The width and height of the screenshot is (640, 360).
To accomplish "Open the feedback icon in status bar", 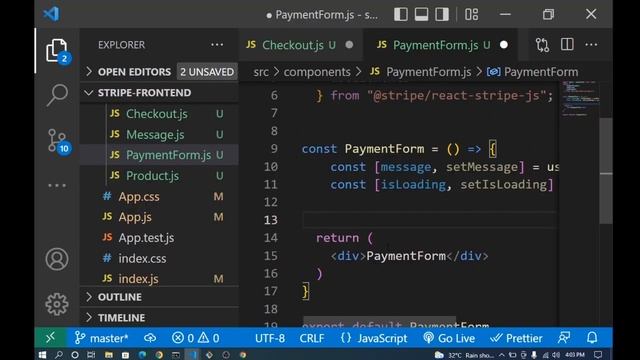I will click(564, 338).
